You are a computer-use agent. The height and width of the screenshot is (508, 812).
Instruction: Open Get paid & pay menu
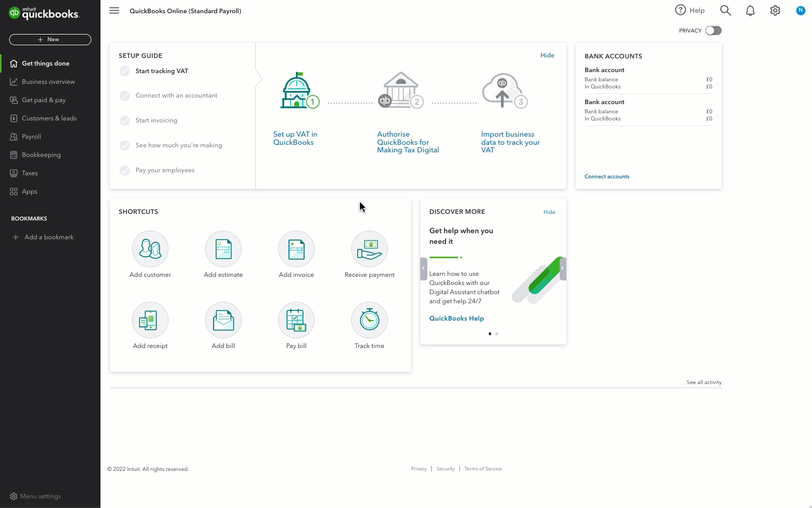(x=50, y=100)
